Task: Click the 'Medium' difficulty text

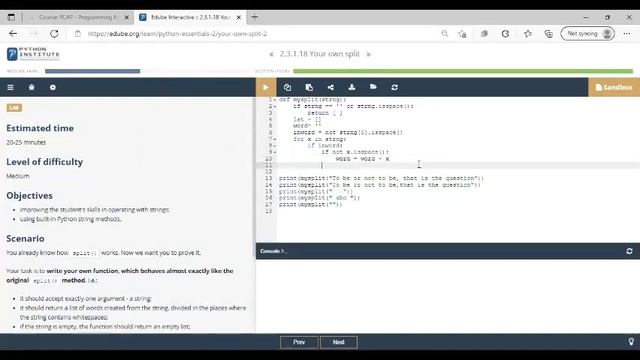Action: (x=18, y=176)
